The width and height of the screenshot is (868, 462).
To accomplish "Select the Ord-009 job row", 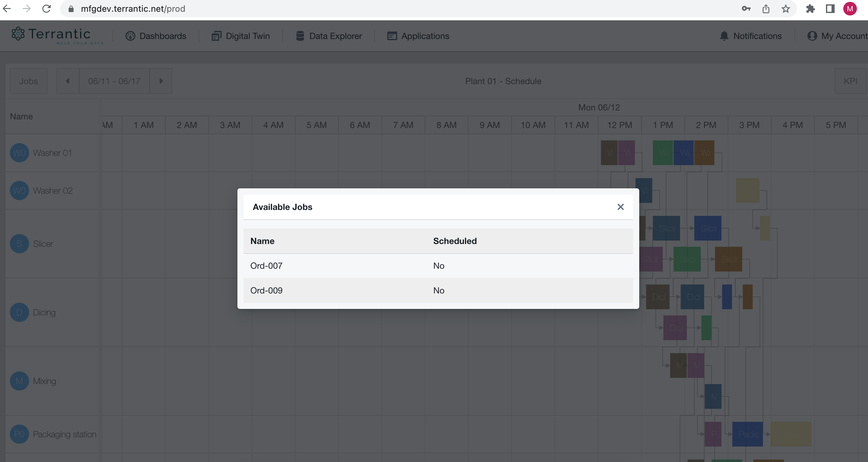I will tap(438, 290).
